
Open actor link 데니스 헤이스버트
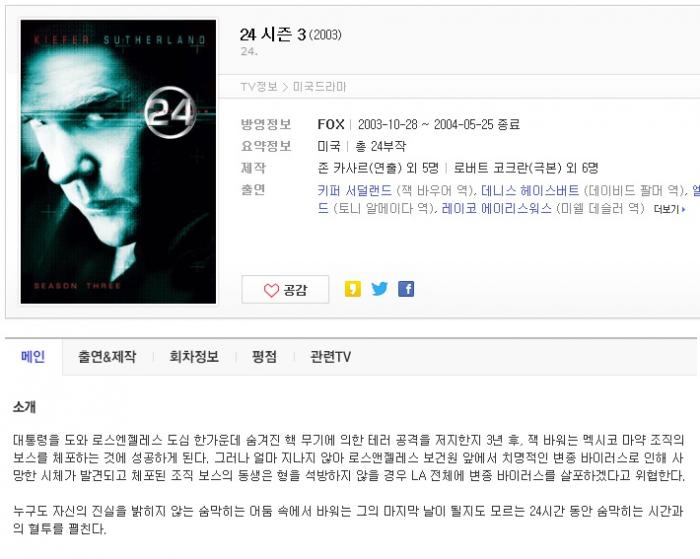[530, 191]
